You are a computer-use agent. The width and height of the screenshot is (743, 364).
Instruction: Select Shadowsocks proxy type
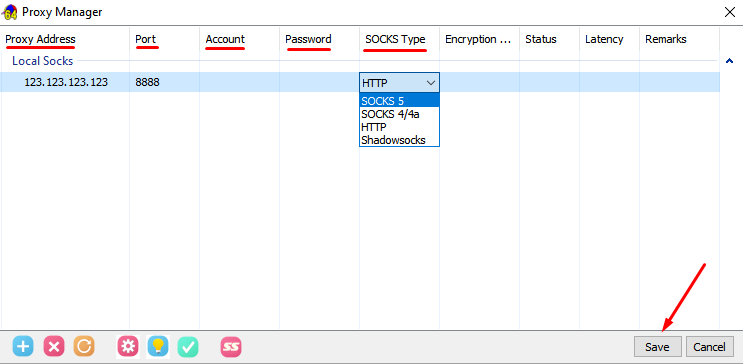tap(399, 140)
